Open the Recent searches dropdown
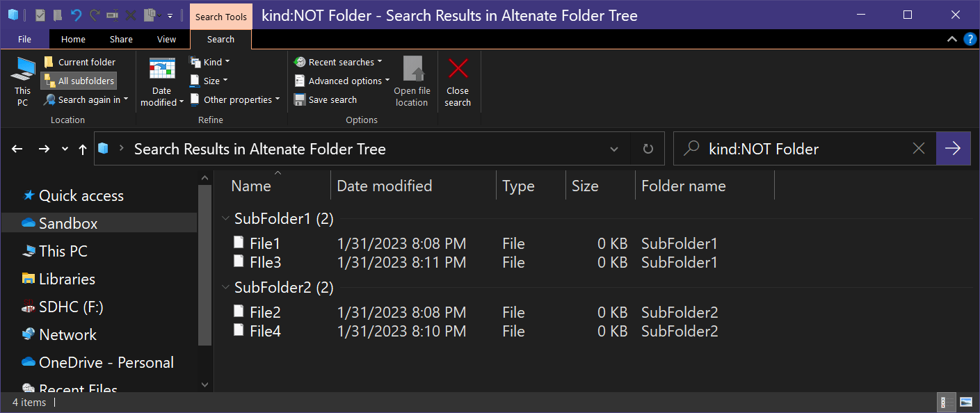Viewport: 980px width, 413px height. click(x=338, y=62)
